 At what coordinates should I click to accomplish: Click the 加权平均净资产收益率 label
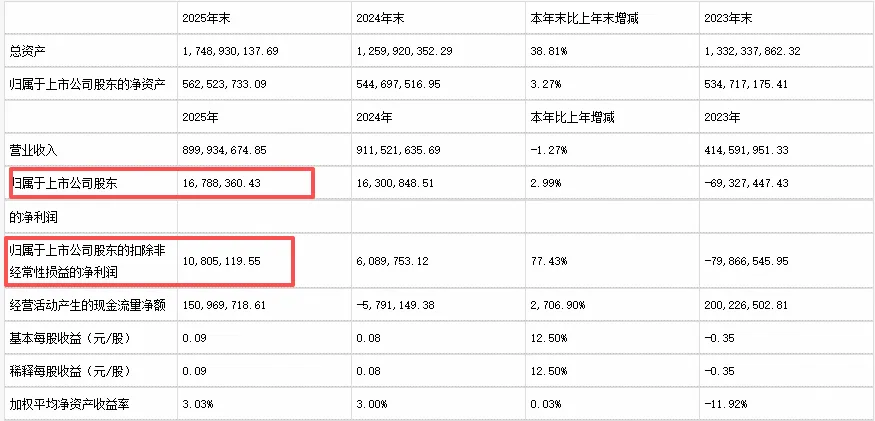(x=70, y=404)
